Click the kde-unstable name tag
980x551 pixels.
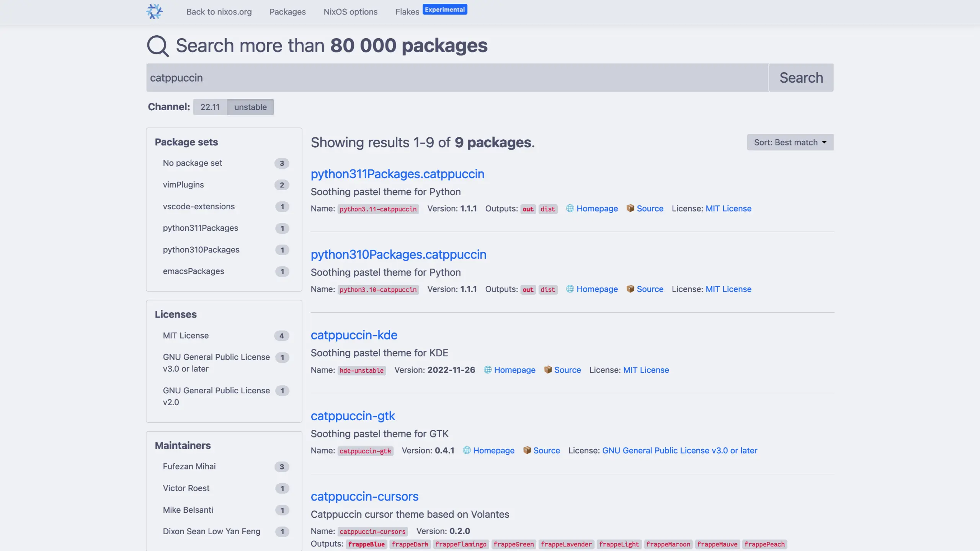click(x=362, y=370)
